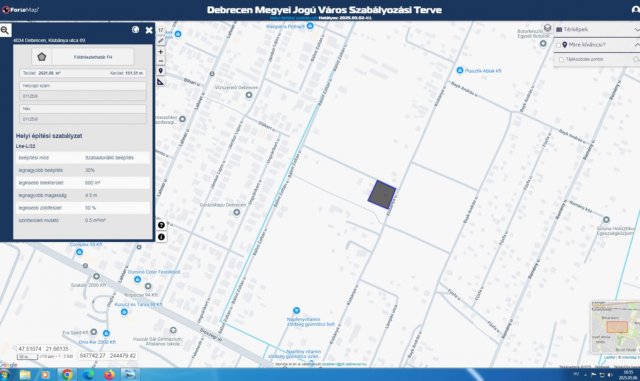Click the Plasztik Ablak kft map label

[483, 71]
